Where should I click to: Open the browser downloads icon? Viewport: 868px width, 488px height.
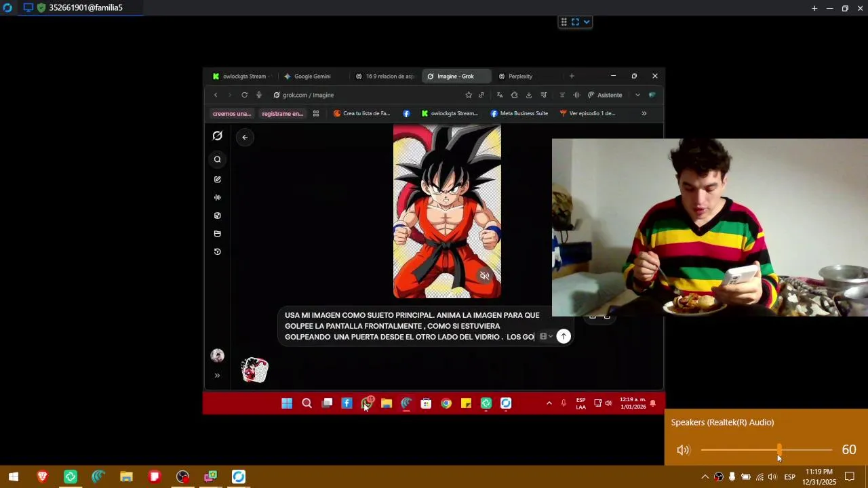(529, 95)
